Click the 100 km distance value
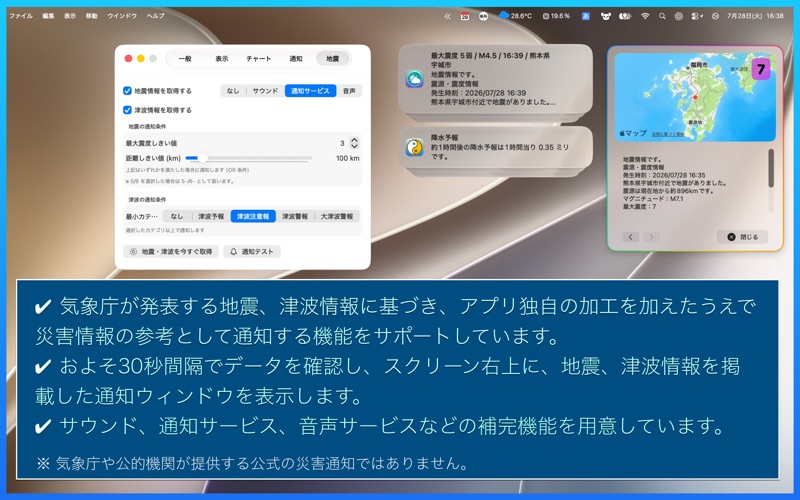The width and height of the screenshot is (800, 500). click(347, 158)
